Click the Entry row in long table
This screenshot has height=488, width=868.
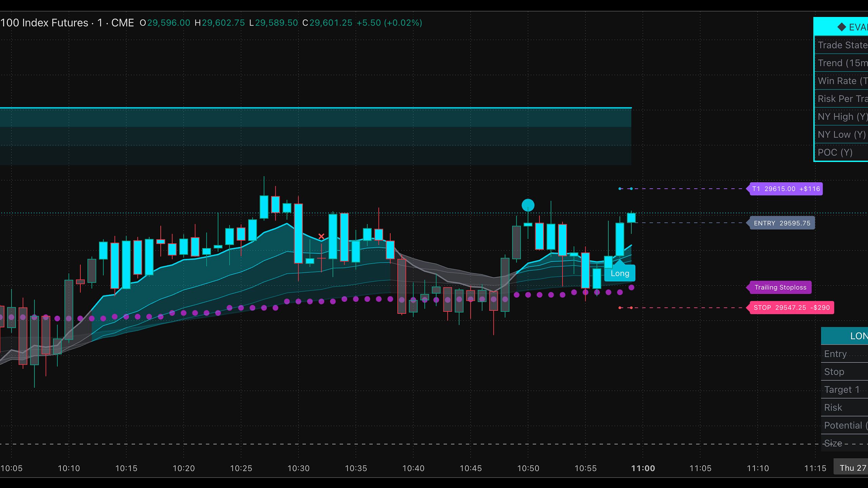click(845, 354)
